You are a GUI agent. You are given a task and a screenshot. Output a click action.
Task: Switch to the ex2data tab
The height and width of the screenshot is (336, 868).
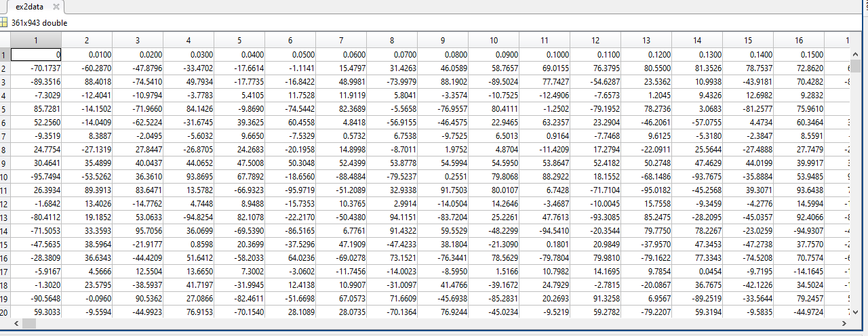[x=29, y=7]
